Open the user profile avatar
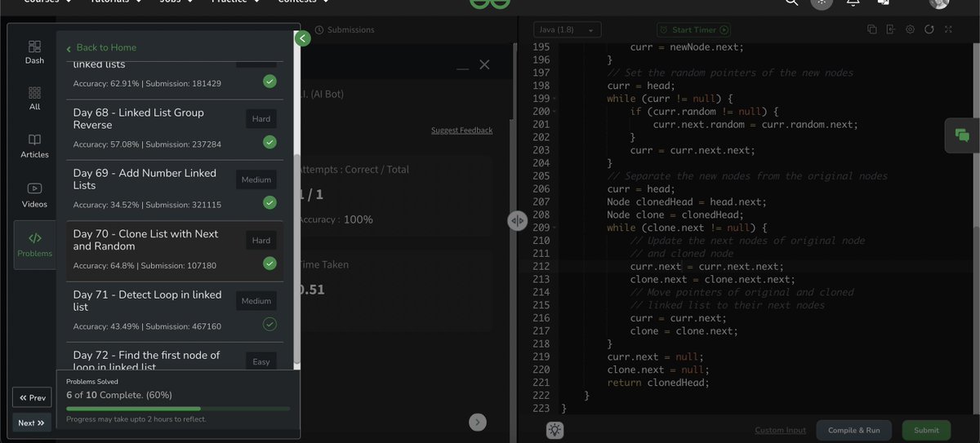The image size is (980, 443). 939,2
